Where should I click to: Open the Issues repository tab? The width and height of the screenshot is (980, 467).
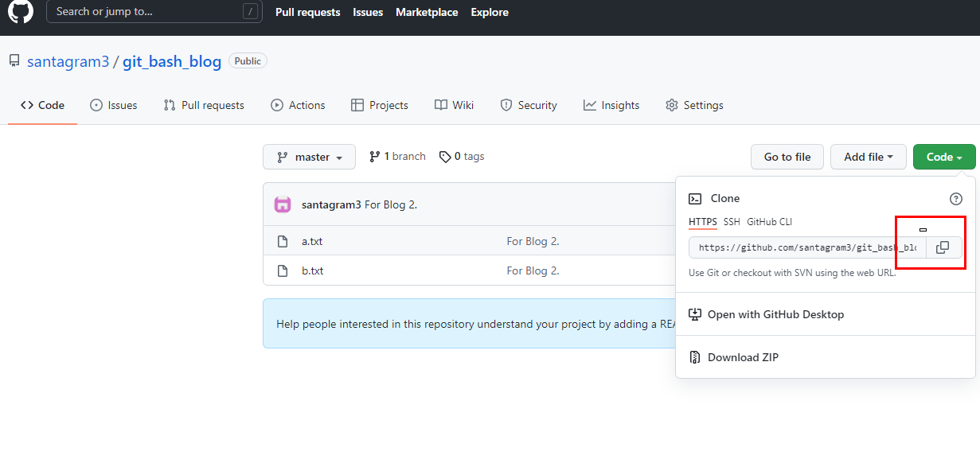(113, 105)
